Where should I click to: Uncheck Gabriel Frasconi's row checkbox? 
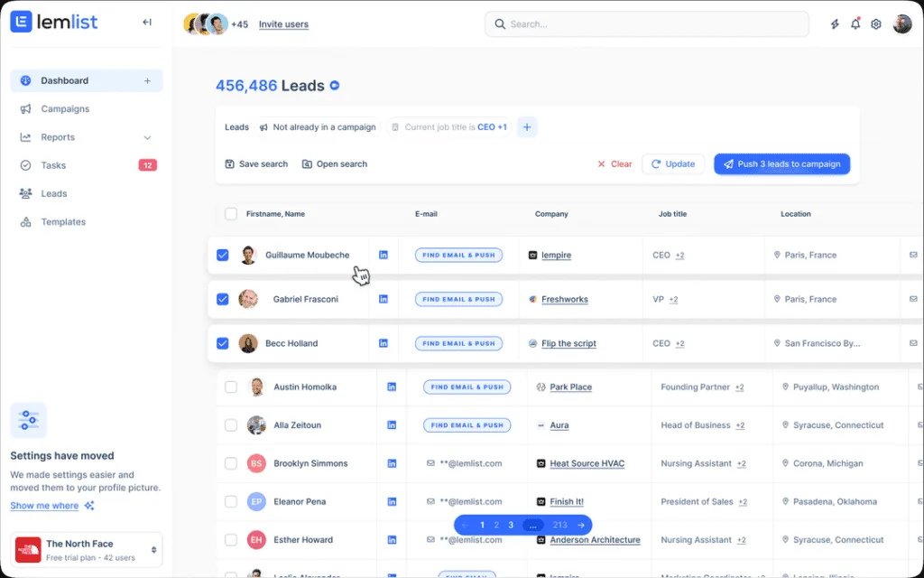pos(222,299)
